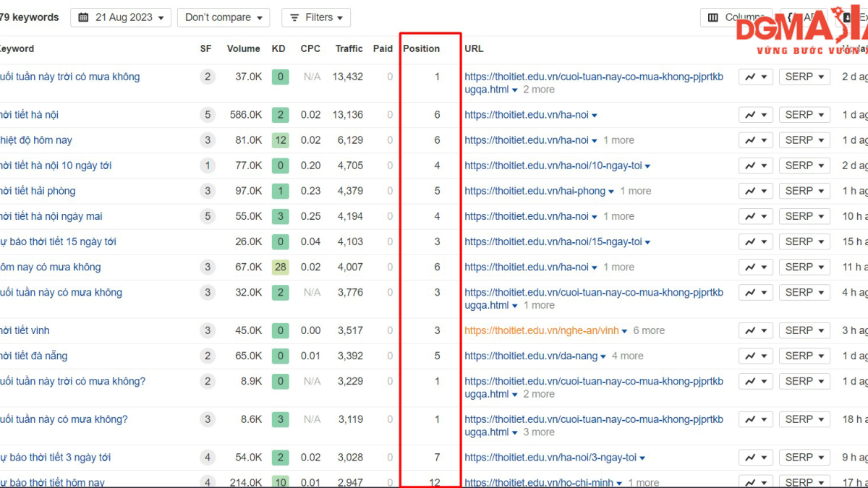The image size is (868, 488).
Task: Open trend chart icon for hôm nay có mưa không
Action: pyautogui.click(x=756, y=267)
